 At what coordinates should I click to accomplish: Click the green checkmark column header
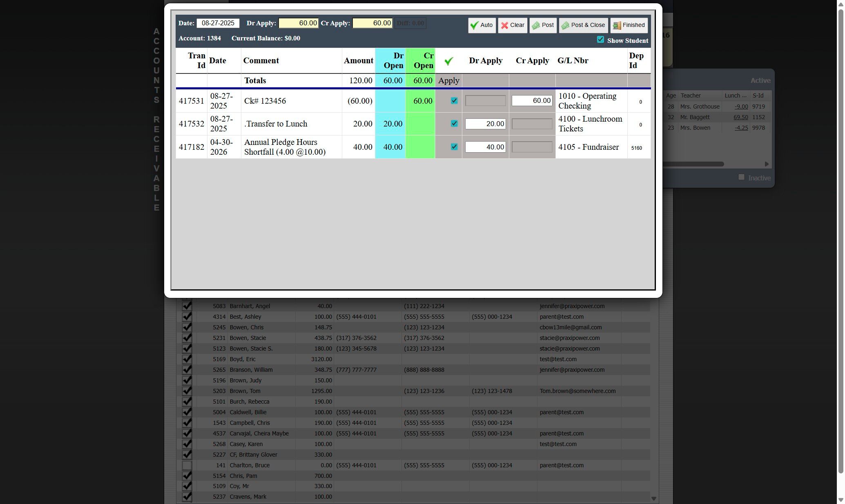448,61
